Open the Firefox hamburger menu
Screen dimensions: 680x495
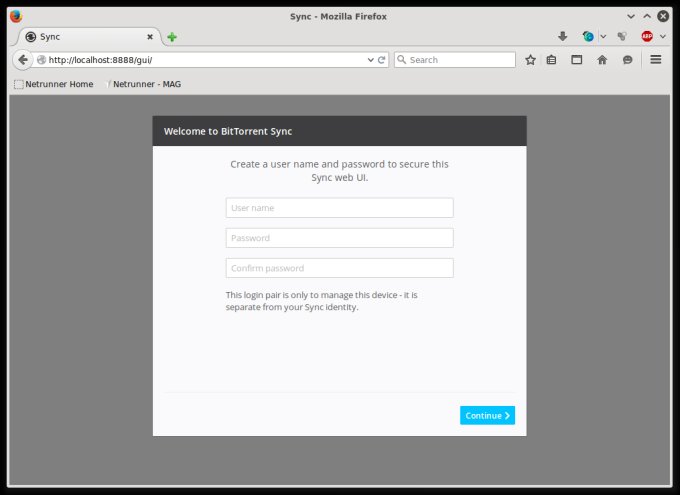tap(656, 59)
